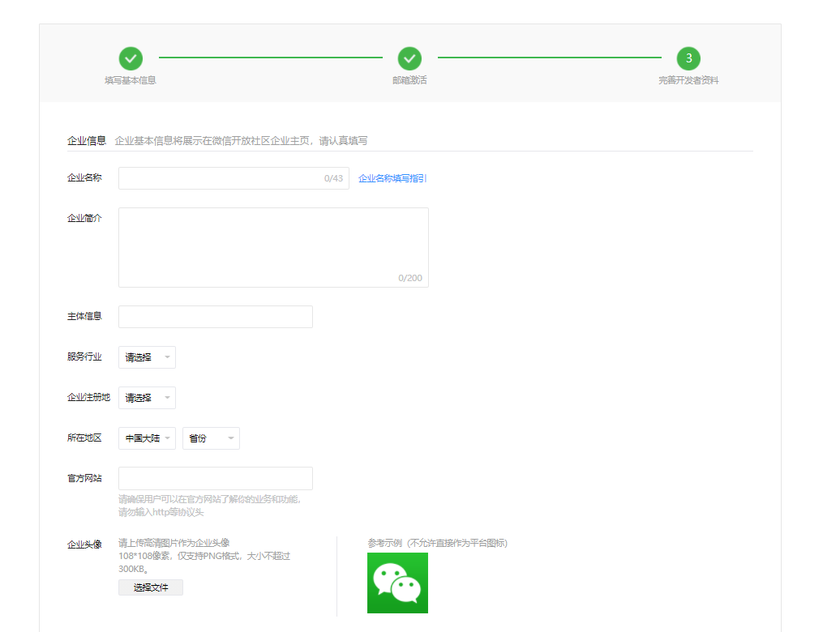This screenshot has height=632, width=840.
Task: Open the 服务行业 dropdown
Action: tap(147, 357)
